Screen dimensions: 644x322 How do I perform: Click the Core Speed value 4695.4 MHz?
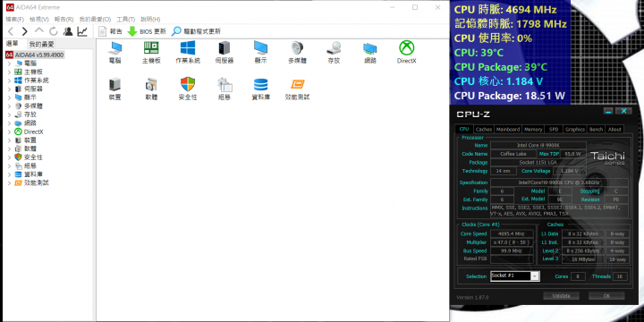(511, 233)
